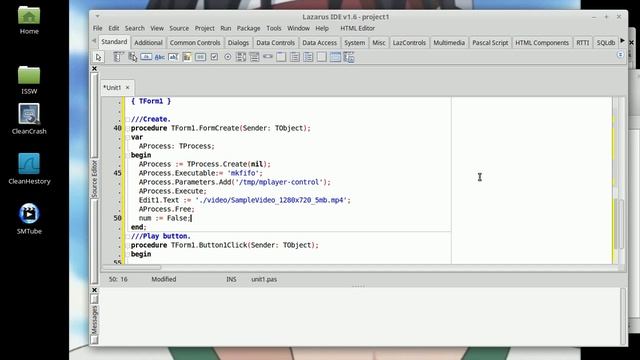This screenshot has width=640, height=360.
Task: Pick the TScrollBar component icon
Action: coord(268,57)
